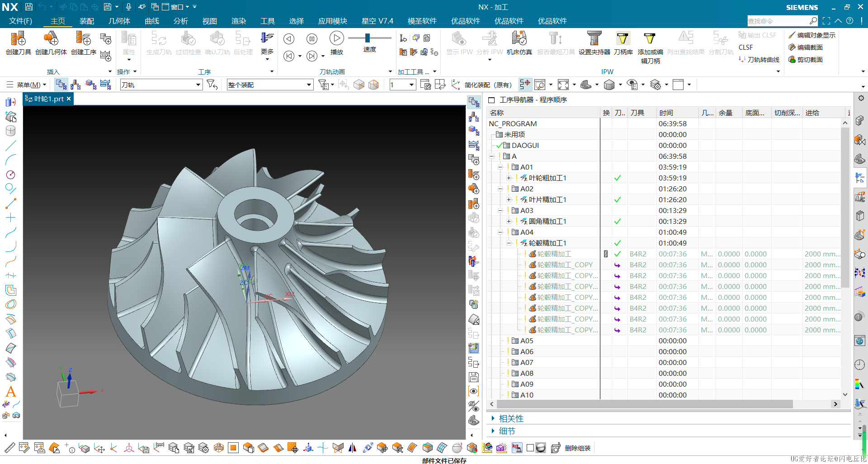Click the Machining Method View icon

coord(105,85)
